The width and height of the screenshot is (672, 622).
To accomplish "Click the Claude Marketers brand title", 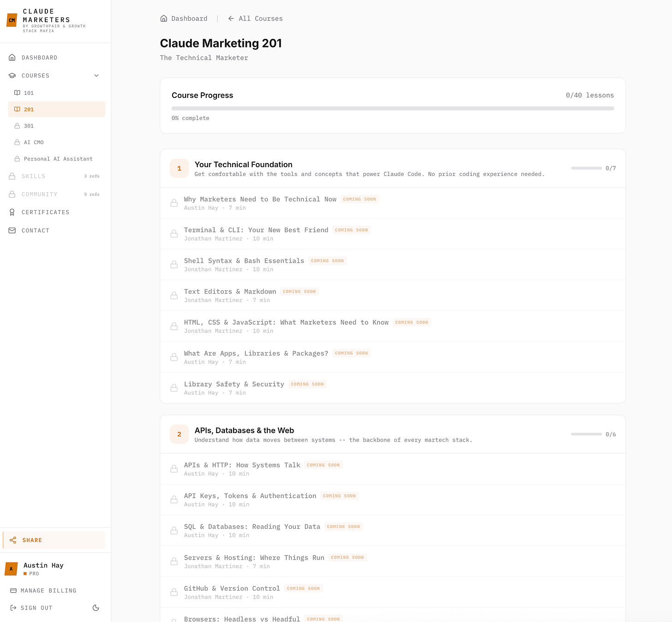I will [47, 16].
